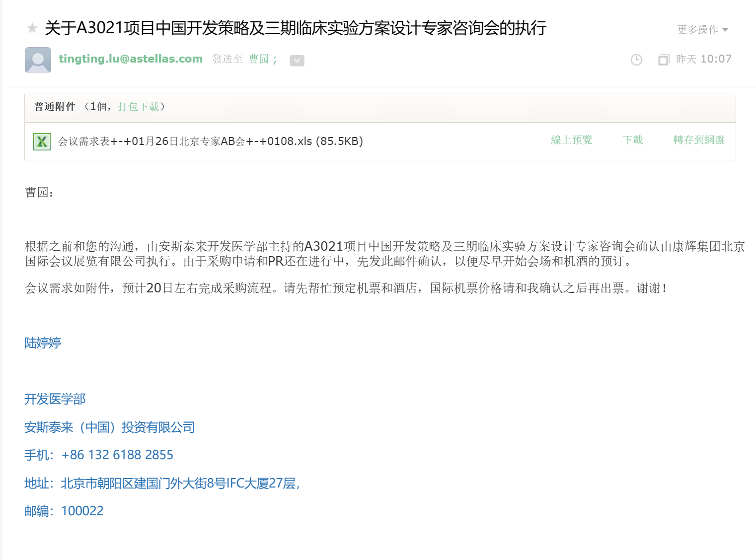The height and width of the screenshot is (560, 756).
Task: Click the Excel attachment file icon
Action: (42, 141)
